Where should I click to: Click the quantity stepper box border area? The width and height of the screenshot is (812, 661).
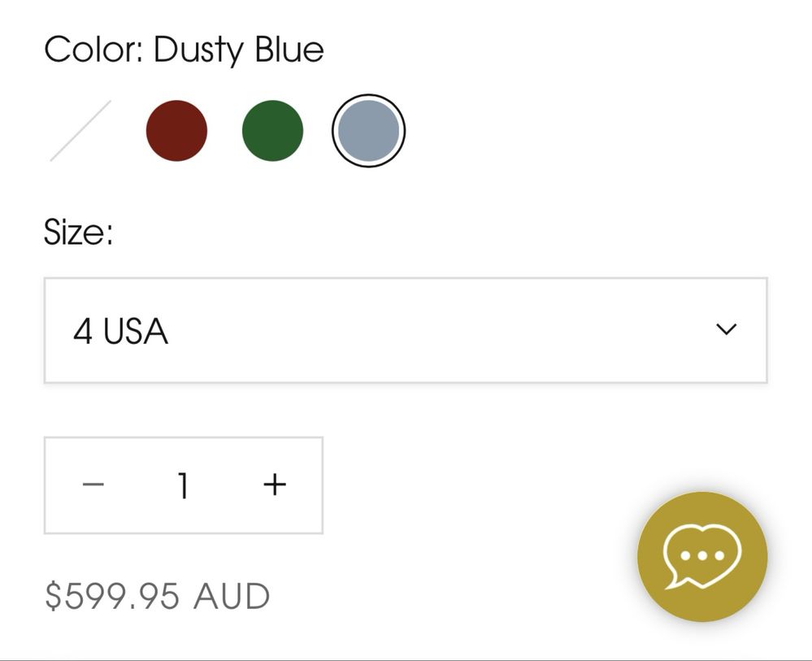(x=184, y=485)
